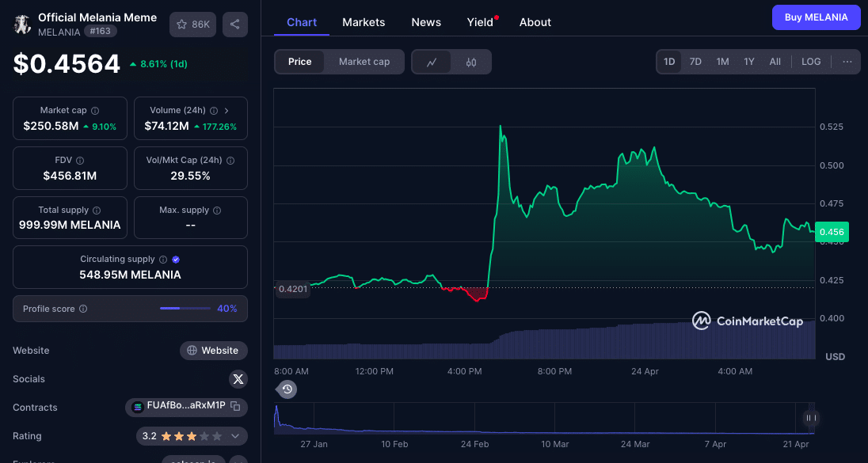The height and width of the screenshot is (463, 868).
Task: Click Profile score info icon
Action: tap(83, 309)
